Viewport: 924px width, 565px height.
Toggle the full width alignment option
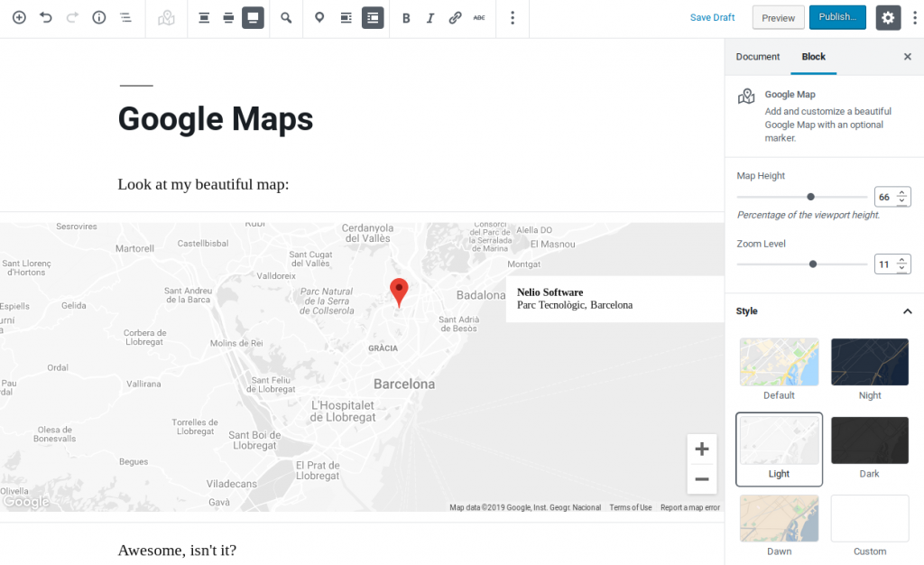[253, 18]
